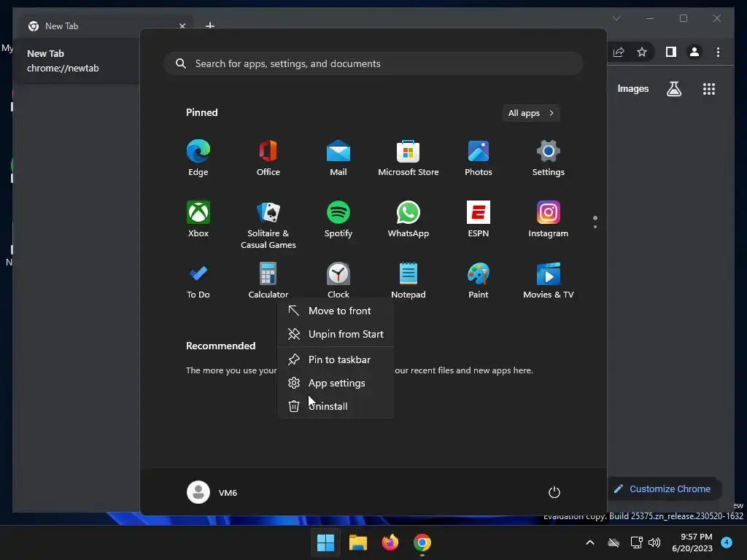Click the Start menu power button

coord(554,492)
